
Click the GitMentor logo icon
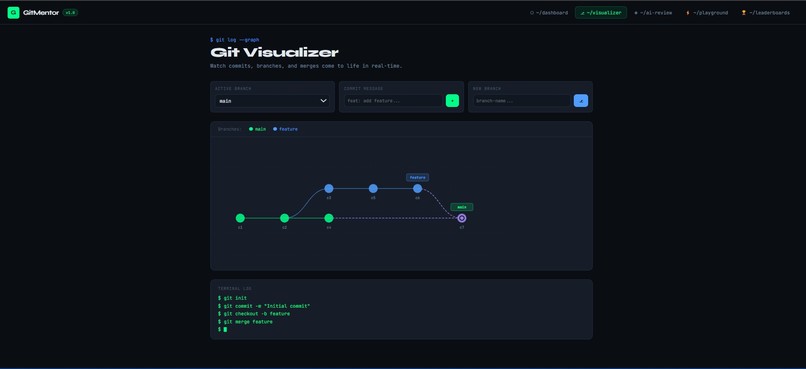point(13,13)
